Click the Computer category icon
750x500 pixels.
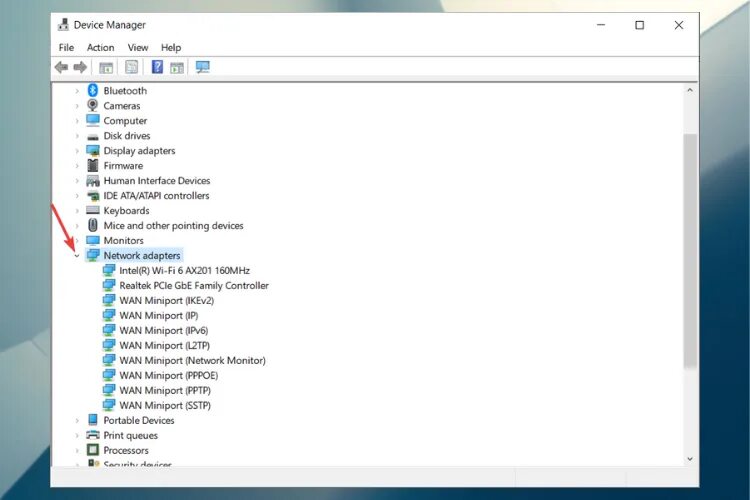point(93,120)
